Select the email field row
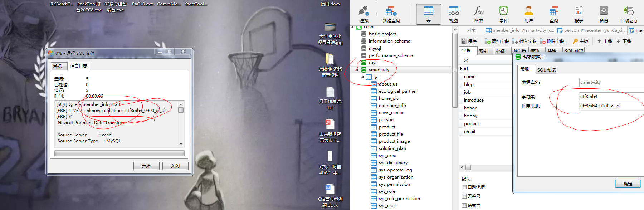The height and width of the screenshot is (210, 644). (x=486, y=132)
